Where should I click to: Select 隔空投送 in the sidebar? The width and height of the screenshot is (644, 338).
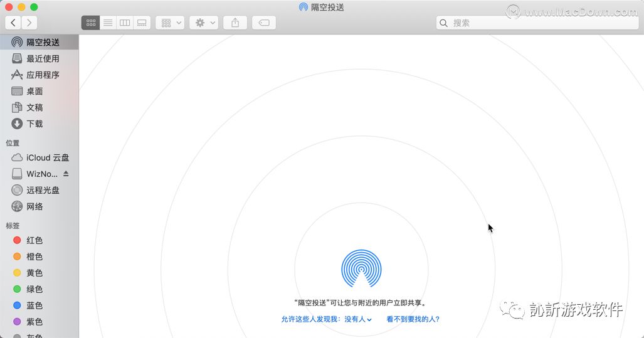click(39, 42)
